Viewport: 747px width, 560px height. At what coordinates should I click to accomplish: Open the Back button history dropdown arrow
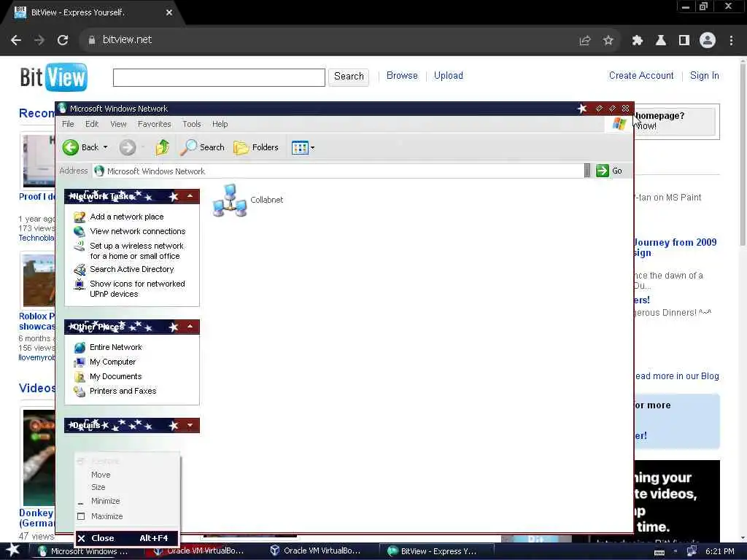pyautogui.click(x=105, y=147)
